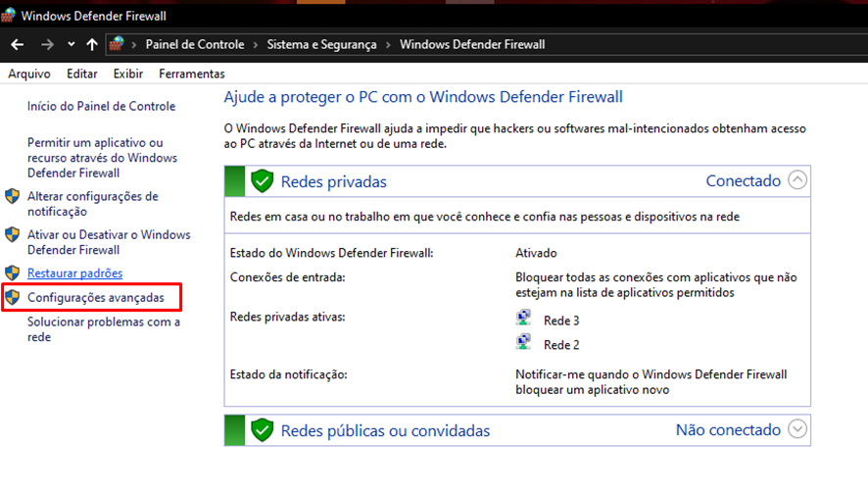
Task: Open Início do Painel de Controle
Action: tap(101, 106)
